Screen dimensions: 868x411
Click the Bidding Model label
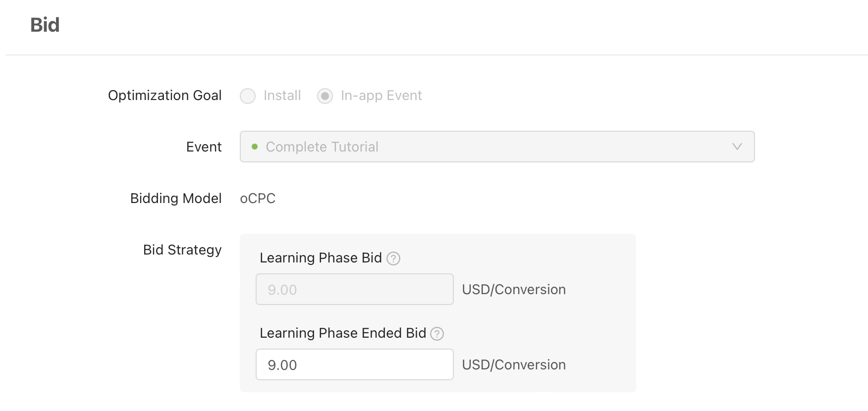click(176, 199)
